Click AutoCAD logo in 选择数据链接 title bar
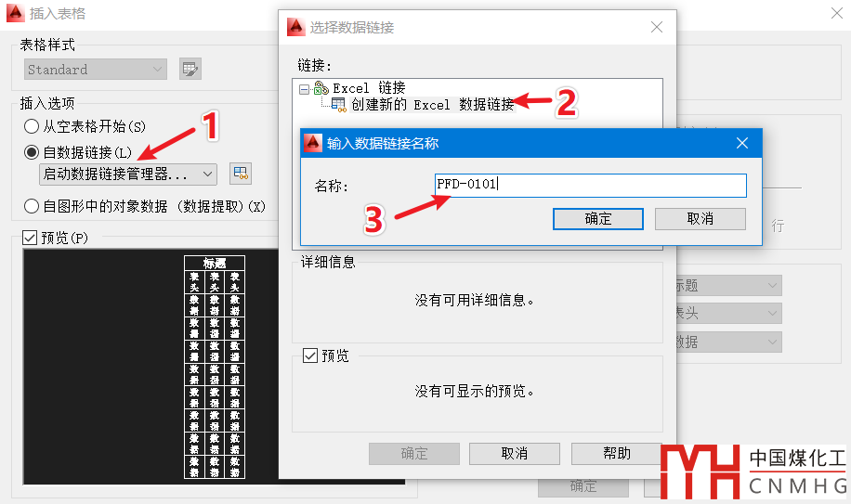The width and height of the screenshot is (851, 504). click(295, 27)
